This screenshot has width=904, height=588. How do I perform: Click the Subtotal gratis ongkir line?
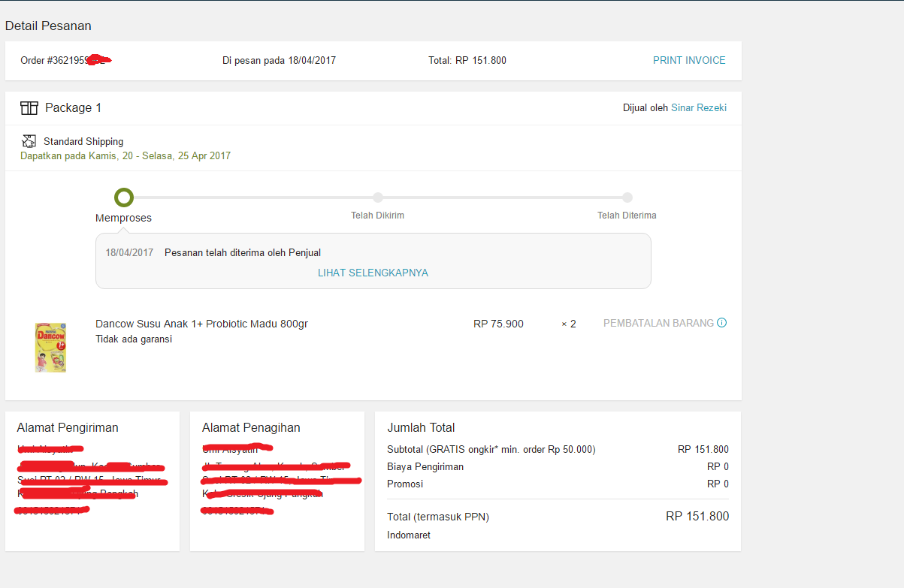pos(558,450)
